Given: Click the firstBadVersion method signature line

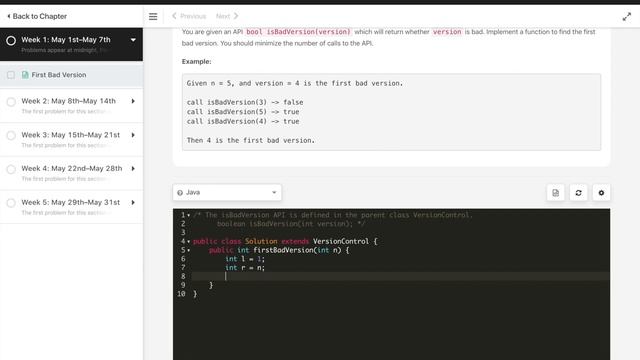Looking at the screenshot, I should pos(279,250).
